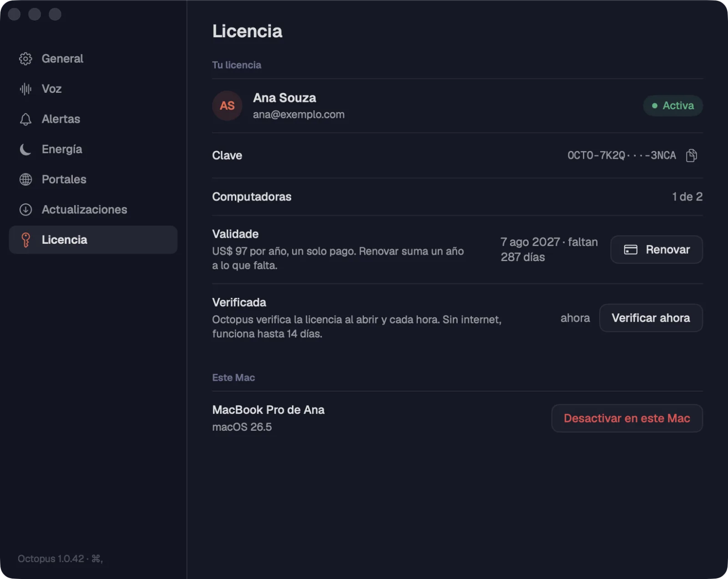Click the license key OCTO-7K2Q···-3NCA
This screenshot has width=728, height=579.
(x=622, y=156)
